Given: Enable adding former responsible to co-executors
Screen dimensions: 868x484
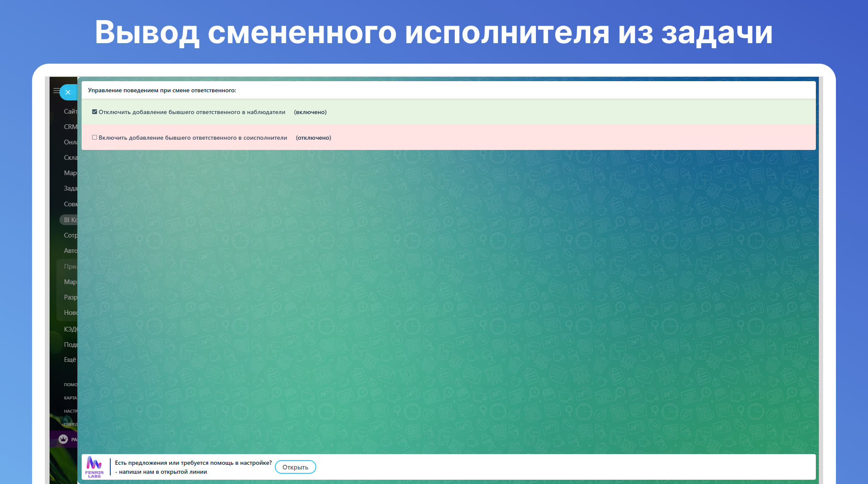Looking at the screenshot, I should (x=94, y=138).
